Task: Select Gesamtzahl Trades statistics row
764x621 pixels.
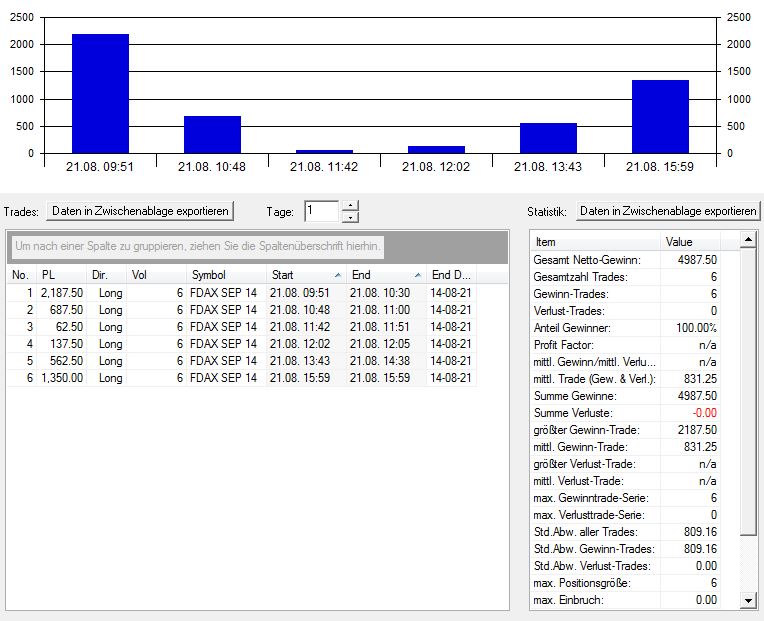Action: coord(626,277)
